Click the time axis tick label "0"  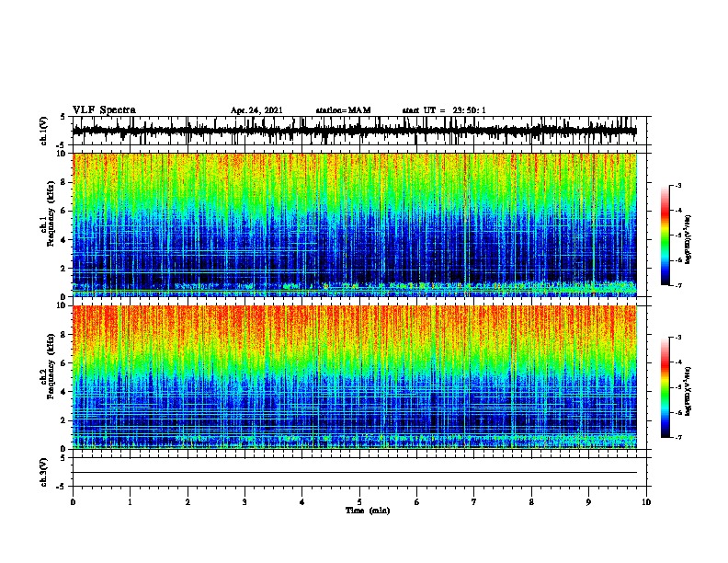(x=73, y=502)
